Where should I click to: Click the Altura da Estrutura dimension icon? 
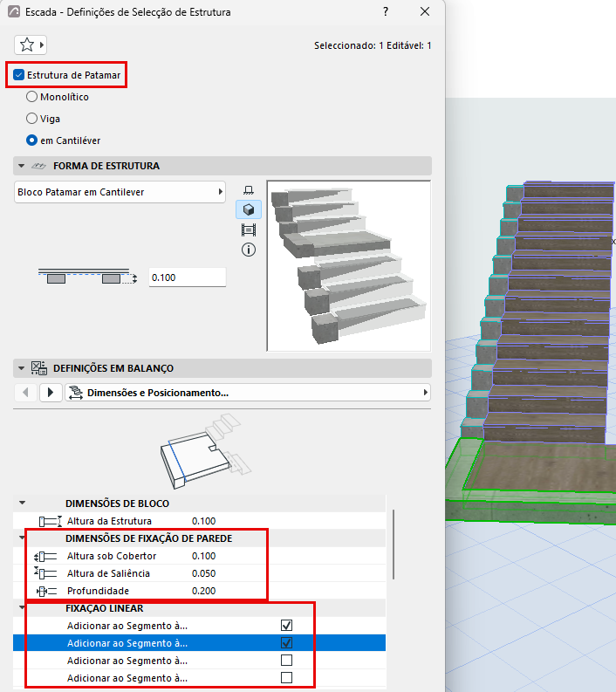[x=51, y=521]
